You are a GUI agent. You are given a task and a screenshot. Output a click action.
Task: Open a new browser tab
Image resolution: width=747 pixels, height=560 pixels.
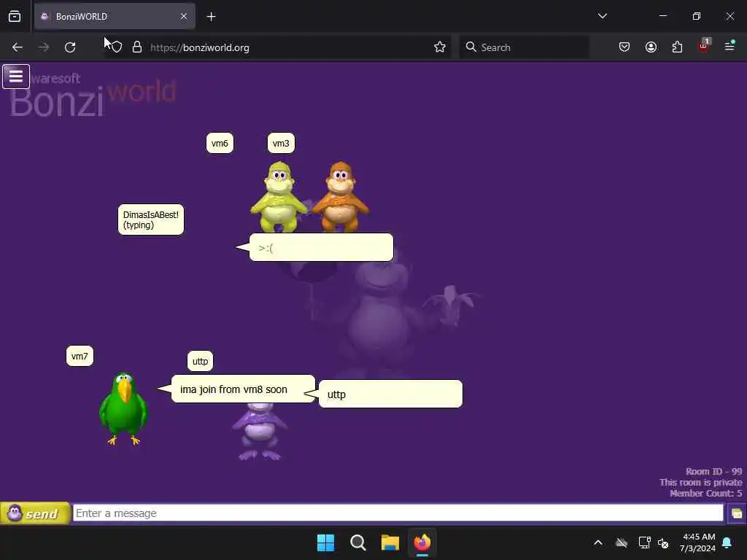[211, 17]
